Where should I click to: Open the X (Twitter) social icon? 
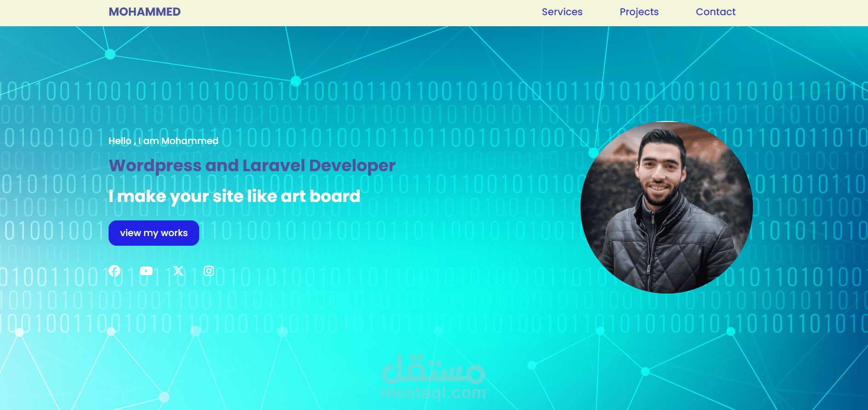pyautogui.click(x=178, y=271)
